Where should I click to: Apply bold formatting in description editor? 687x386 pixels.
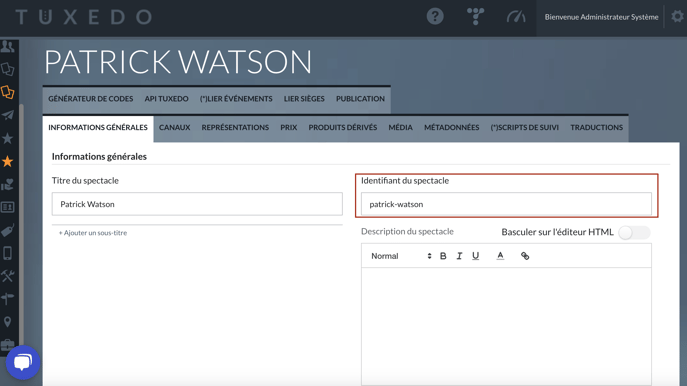click(x=443, y=256)
